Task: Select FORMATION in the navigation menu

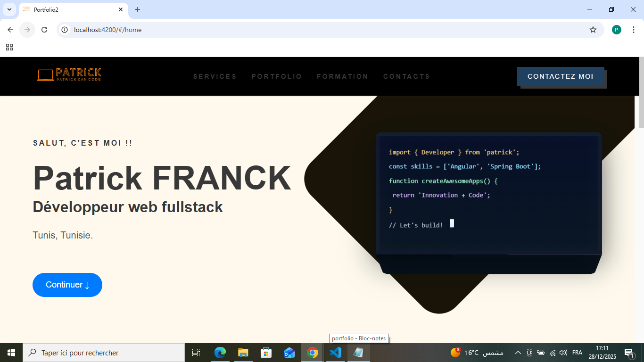Action: click(x=343, y=76)
